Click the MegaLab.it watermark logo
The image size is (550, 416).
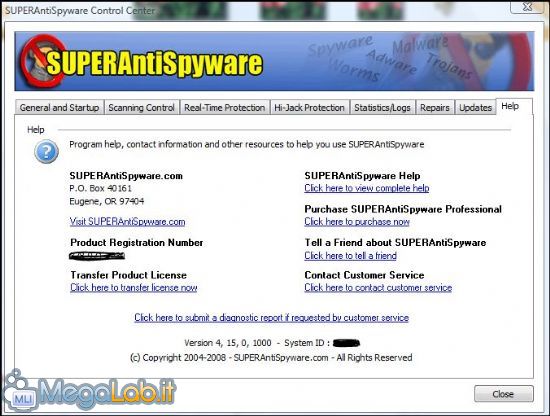pos(88,391)
